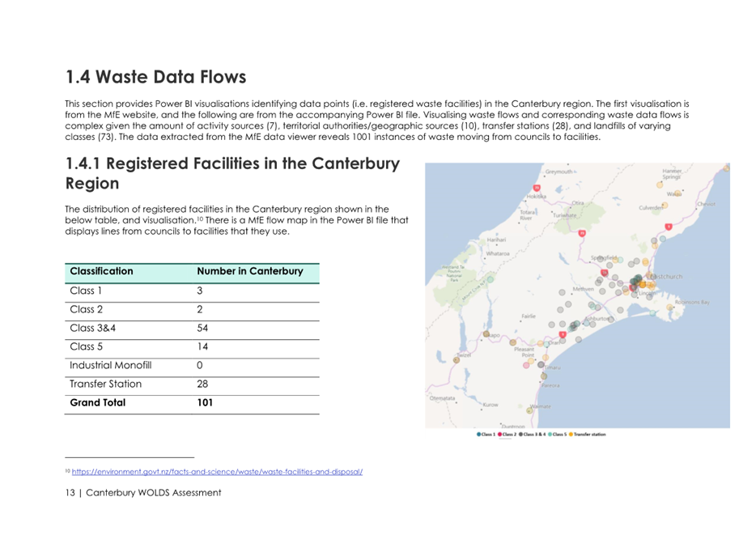Click the 'Twizel' label on the map
Image resolution: width=756 pixels, height=535 pixels.
pyautogui.click(x=464, y=355)
